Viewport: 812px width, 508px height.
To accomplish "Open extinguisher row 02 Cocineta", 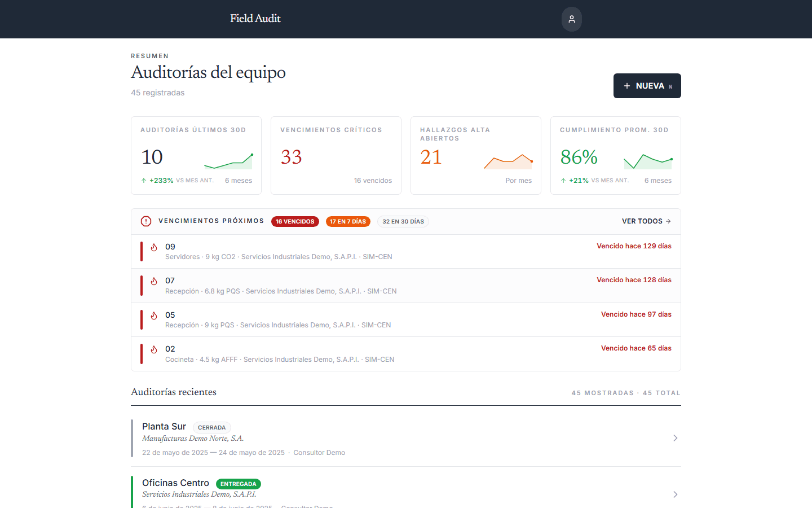I will click(x=406, y=354).
